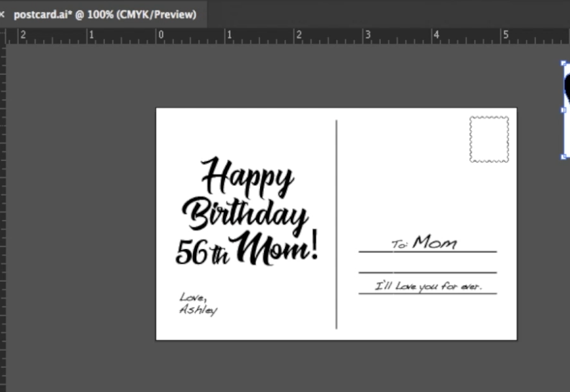Click the vertical ruler on the left edge
This screenshot has height=392, width=570.
(x=3, y=219)
